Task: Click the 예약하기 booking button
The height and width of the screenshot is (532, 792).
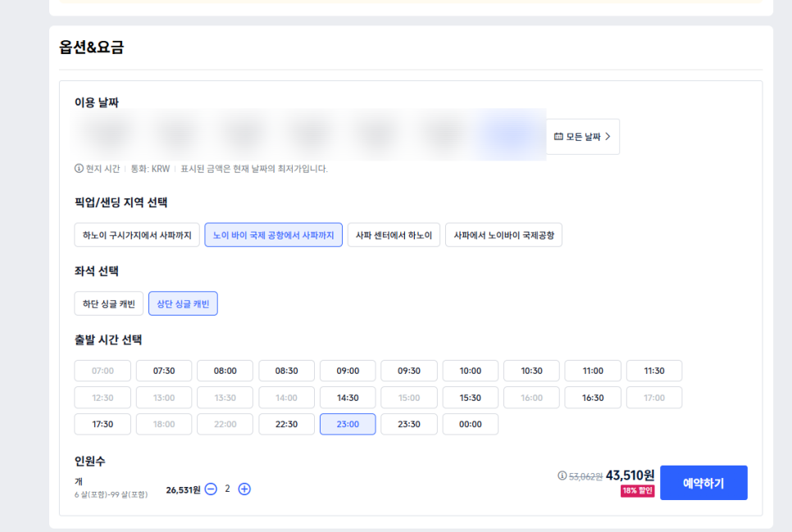Action: 703,483
